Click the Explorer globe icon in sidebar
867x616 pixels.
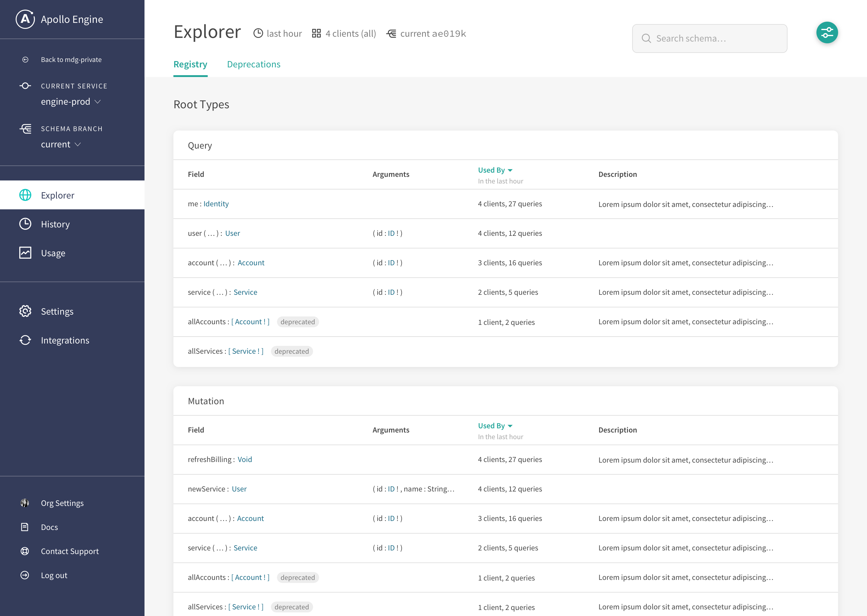[x=25, y=195]
